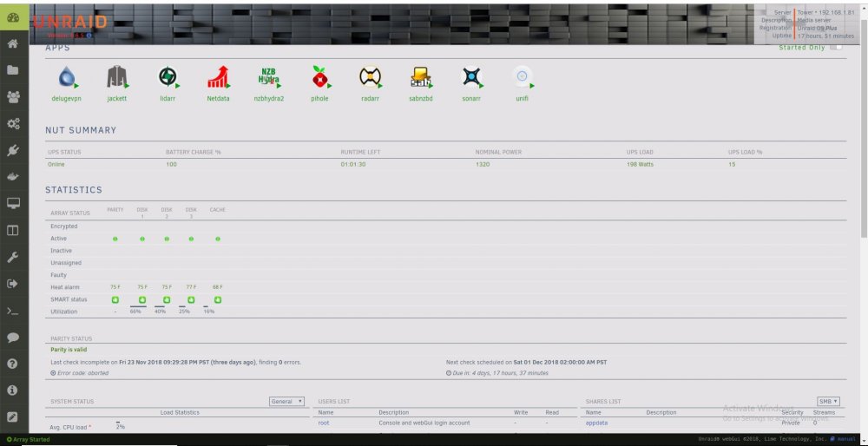Open Plugins via plug icon in sidebar
The image size is (868, 446).
[13, 150]
